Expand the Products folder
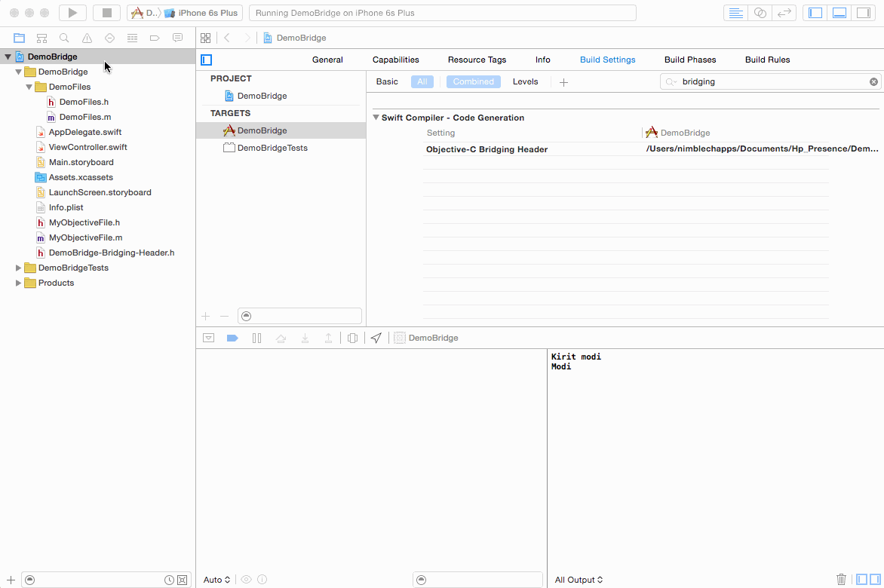Screen dimensions: 884x588 (x=18, y=283)
